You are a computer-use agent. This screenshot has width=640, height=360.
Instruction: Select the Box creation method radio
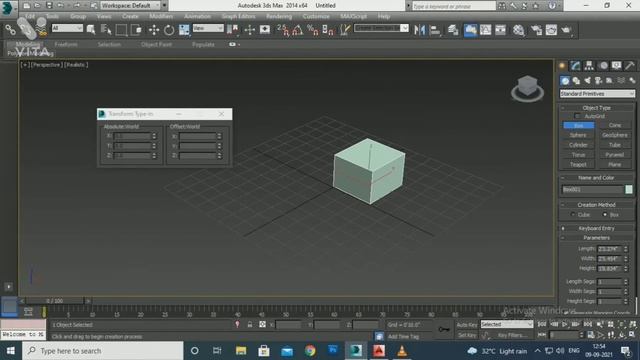[x=605, y=215]
